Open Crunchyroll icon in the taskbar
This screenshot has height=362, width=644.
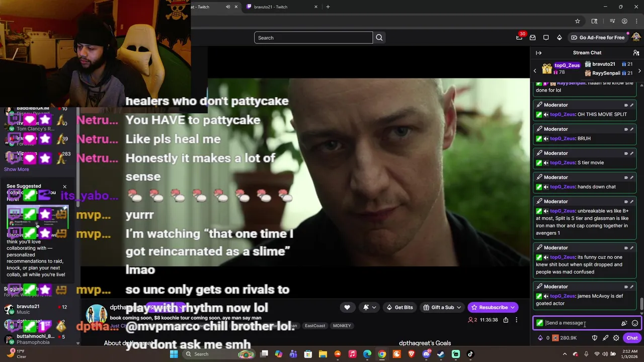396,354
